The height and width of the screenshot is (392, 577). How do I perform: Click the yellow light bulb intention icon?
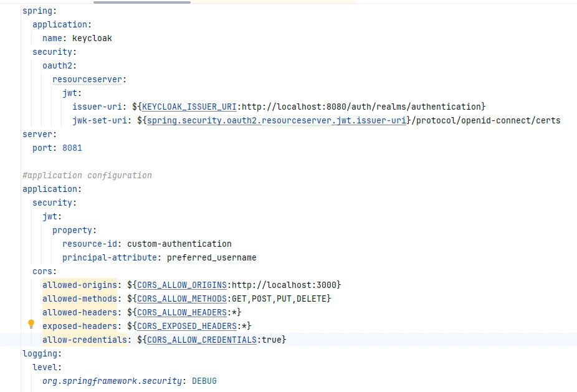(31, 324)
